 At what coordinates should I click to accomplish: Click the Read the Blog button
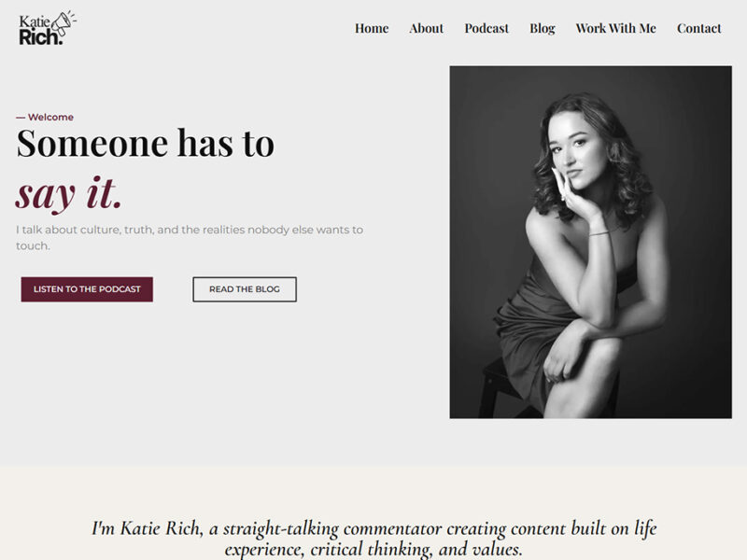(x=244, y=289)
